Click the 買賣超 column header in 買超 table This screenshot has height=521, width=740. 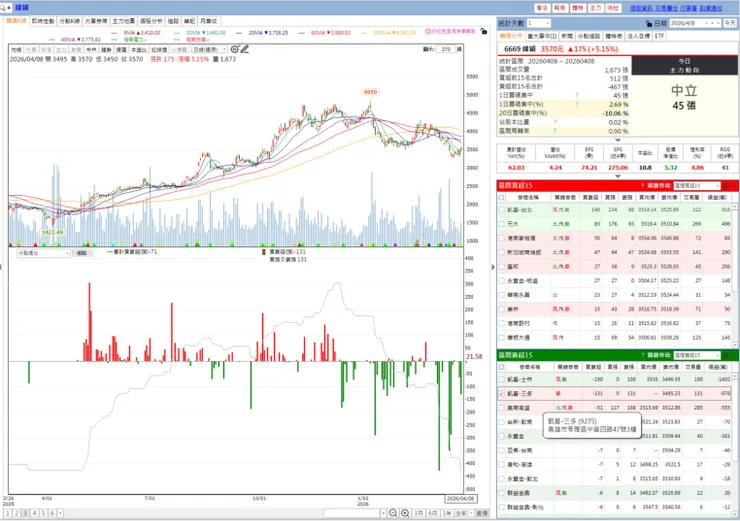(x=590, y=197)
